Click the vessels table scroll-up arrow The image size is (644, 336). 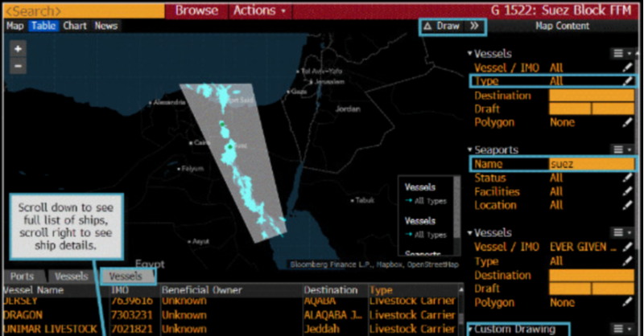click(x=460, y=290)
